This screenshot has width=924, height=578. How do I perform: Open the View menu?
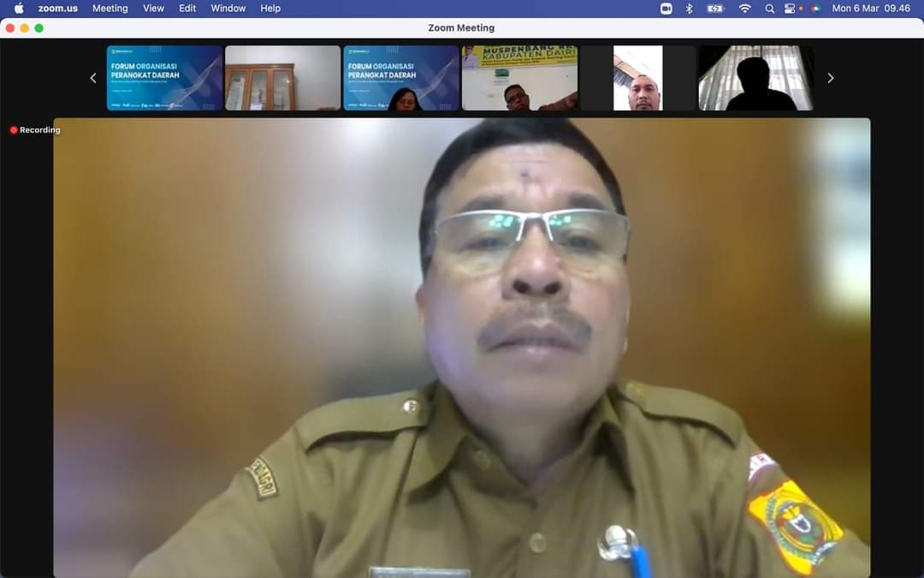(153, 9)
